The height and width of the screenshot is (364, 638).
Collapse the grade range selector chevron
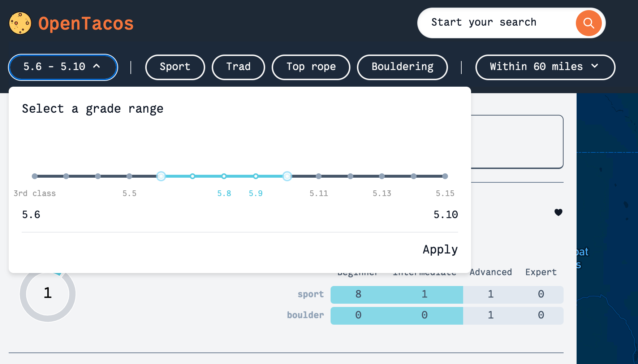(97, 67)
